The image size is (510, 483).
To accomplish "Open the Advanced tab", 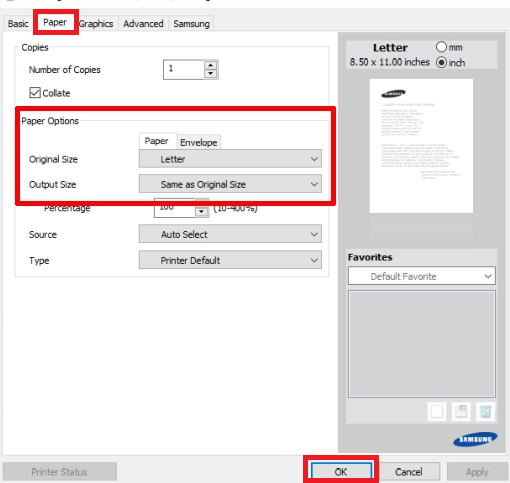I will coord(143,24).
